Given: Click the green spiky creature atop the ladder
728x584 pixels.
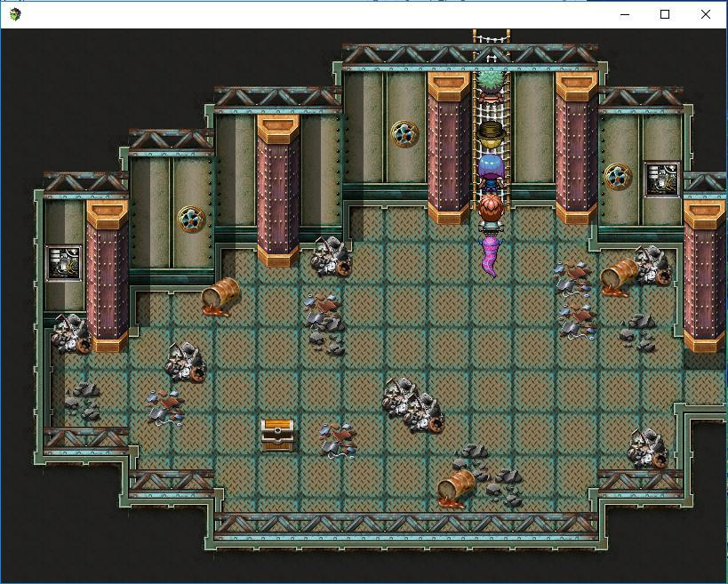Looking at the screenshot, I should (491, 85).
